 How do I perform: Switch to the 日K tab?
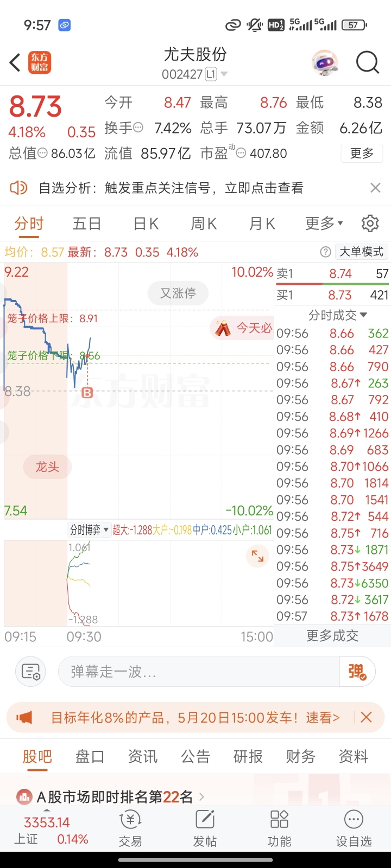pyautogui.click(x=146, y=223)
